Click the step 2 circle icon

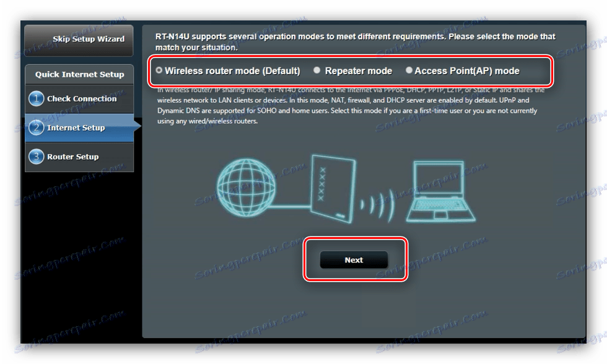pos(37,128)
